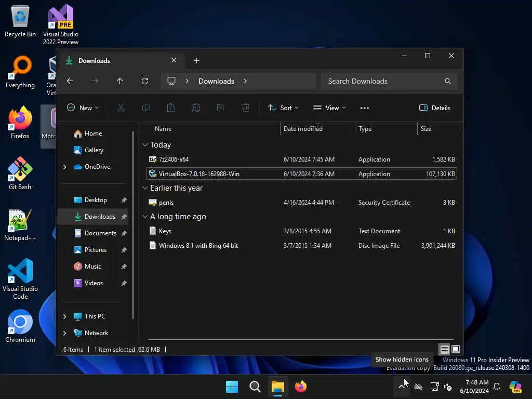Open Copilot Preview icon in taskbar
The image size is (532, 399).
click(515, 387)
